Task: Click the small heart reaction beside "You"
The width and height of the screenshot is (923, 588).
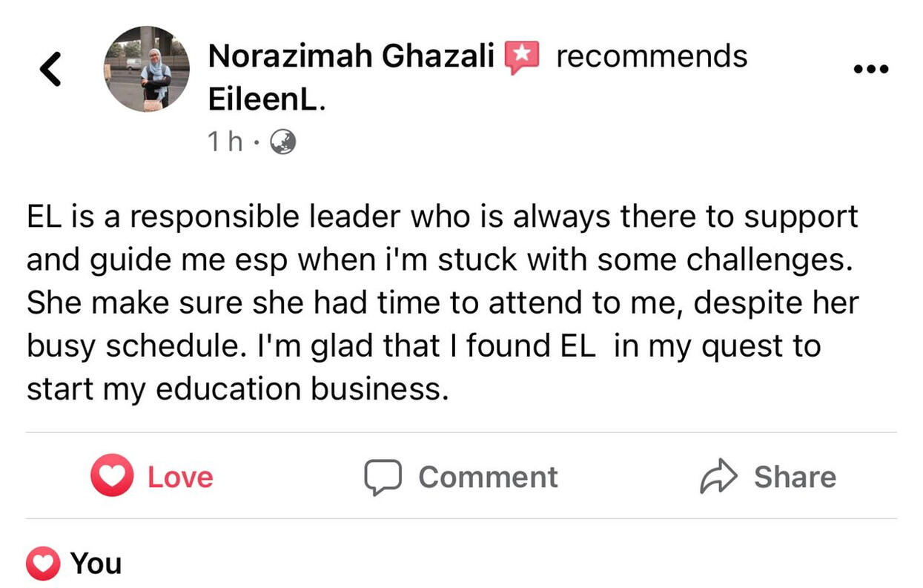Action: 43,564
